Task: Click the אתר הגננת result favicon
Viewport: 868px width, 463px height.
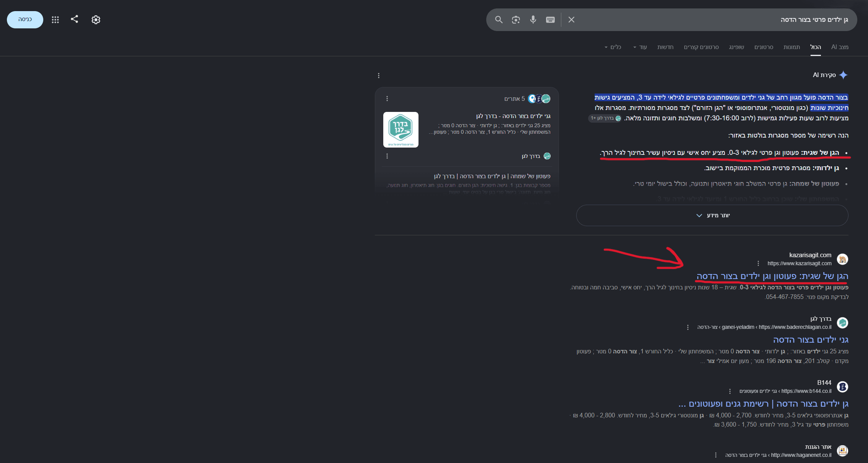Action: (842, 451)
